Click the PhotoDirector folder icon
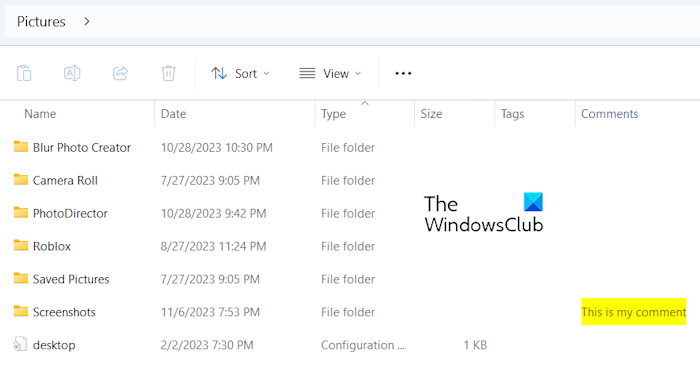The height and width of the screenshot is (375, 700). point(21,212)
